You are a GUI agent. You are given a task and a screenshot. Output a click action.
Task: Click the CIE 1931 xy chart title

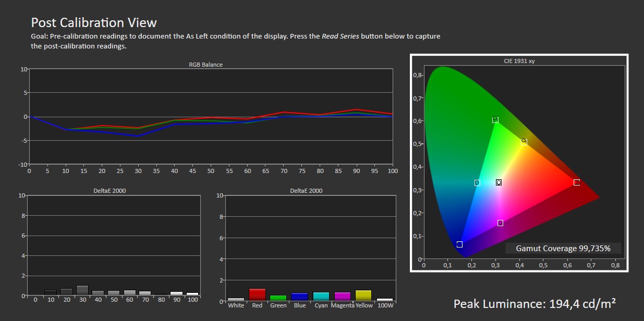pos(518,61)
